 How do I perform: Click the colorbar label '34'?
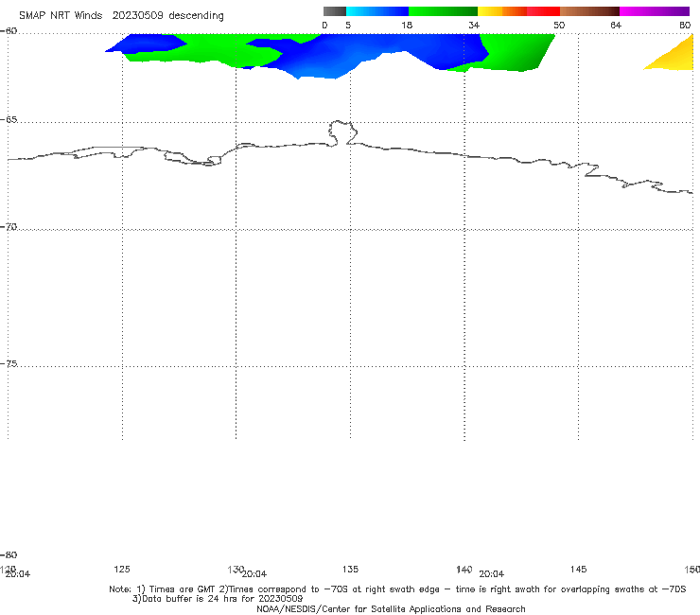(x=474, y=25)
